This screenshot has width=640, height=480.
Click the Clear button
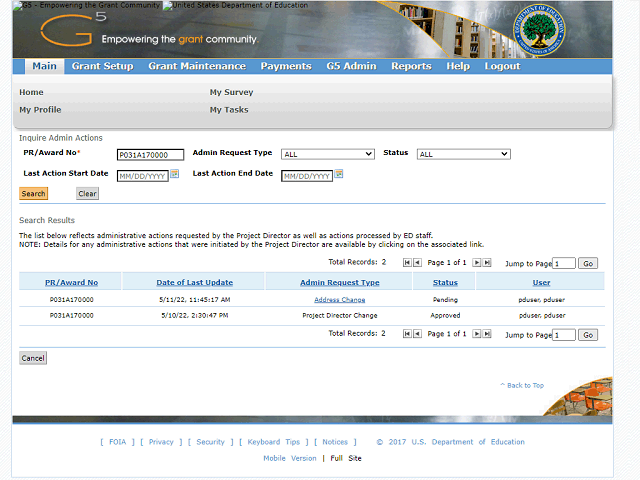pyautogui.click(x=87, y=193)
